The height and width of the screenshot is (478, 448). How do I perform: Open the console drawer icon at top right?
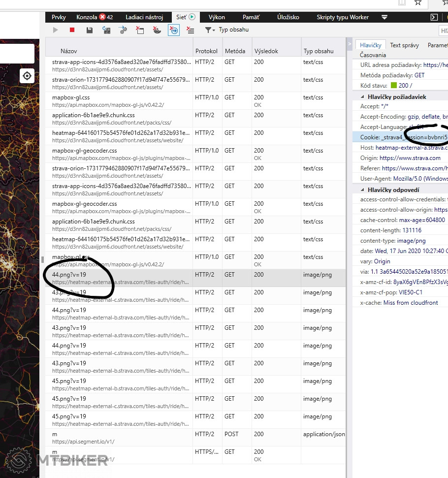434,17
